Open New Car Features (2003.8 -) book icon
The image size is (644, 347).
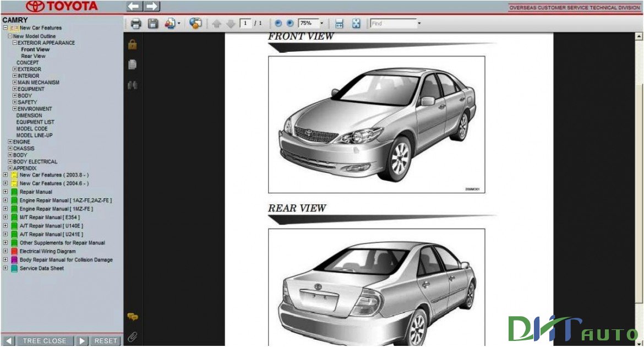[x=14, y=175]
